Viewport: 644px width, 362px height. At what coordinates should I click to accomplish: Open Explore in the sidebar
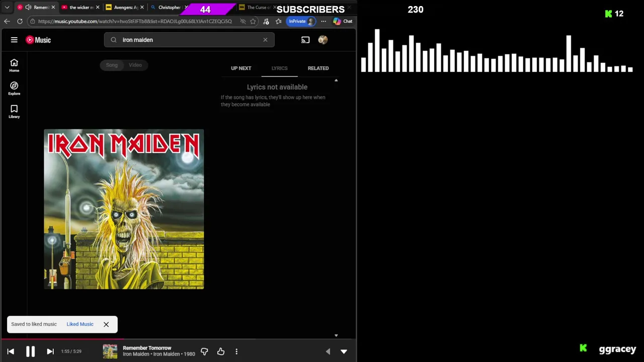coord(14,88)
